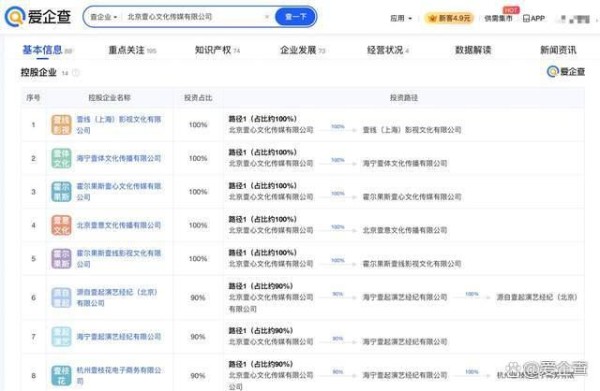Image resolution: width=600 pixels, height=391 pixels.
Task: Click the 100% investment ratio in row 1
Action: (x=198, y=125)
